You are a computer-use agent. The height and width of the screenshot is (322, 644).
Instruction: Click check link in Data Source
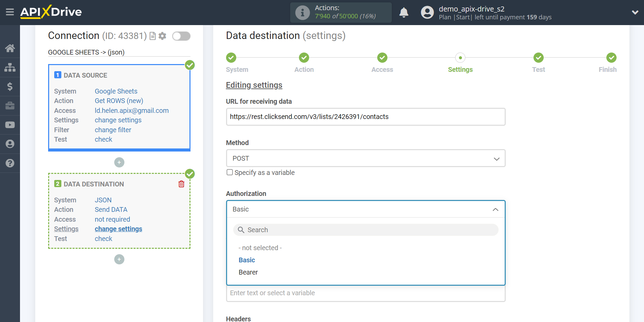(x=103, y=139)
